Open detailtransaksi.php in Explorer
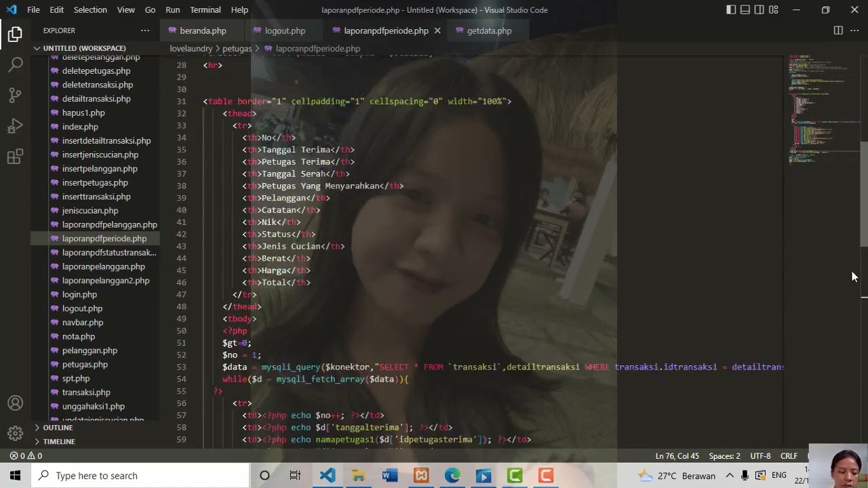Viewport: 868px width, 488px height. 96,99
